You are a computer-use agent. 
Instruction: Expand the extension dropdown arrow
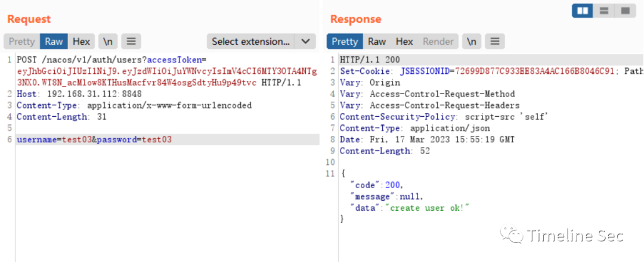pos(305,42)
